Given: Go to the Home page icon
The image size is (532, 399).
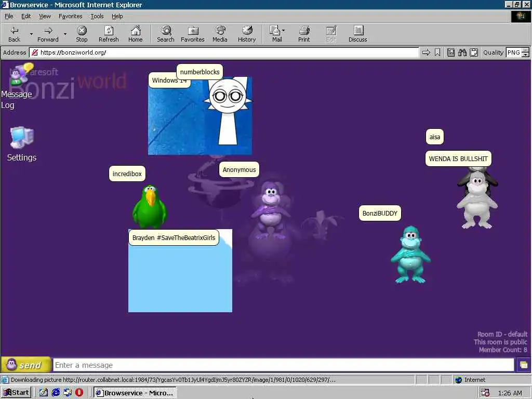Looking at the screenshot, I should tap(136, 34).
